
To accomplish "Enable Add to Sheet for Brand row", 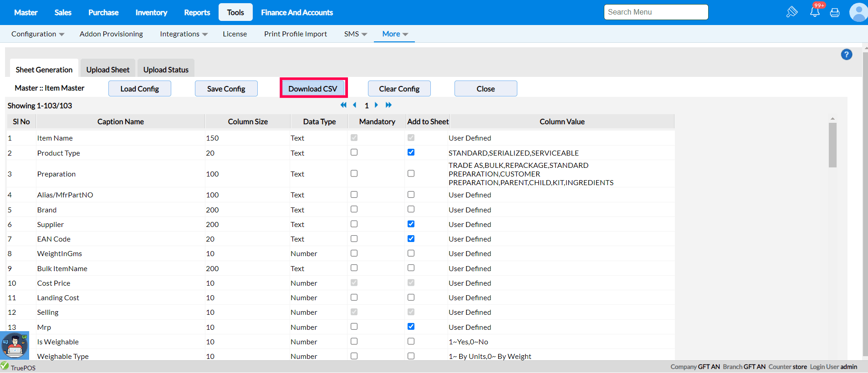I will [x=411, y=209].
